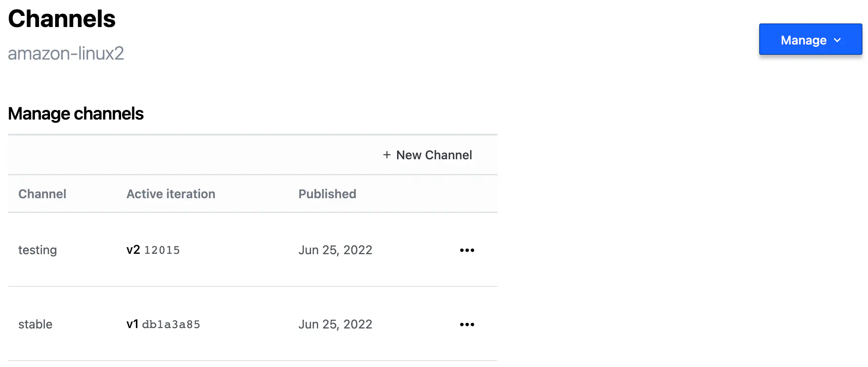Select the stable channel name

(35, 325)
